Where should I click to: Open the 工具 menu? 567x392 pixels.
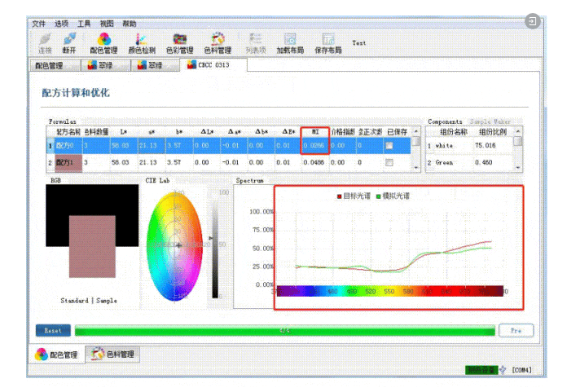pyautogui.click(x=84, y=24)
